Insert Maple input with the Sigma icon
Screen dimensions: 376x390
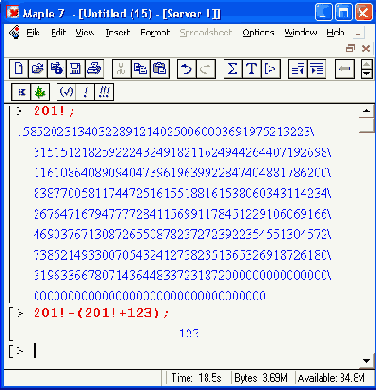tap(233, 69)
